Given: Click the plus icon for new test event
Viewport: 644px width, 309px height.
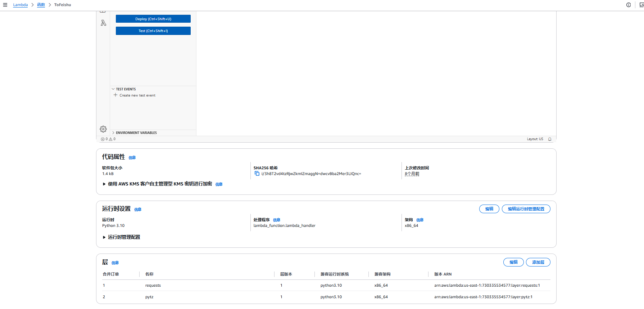Looking at the screenshot, I should point(115,95).
